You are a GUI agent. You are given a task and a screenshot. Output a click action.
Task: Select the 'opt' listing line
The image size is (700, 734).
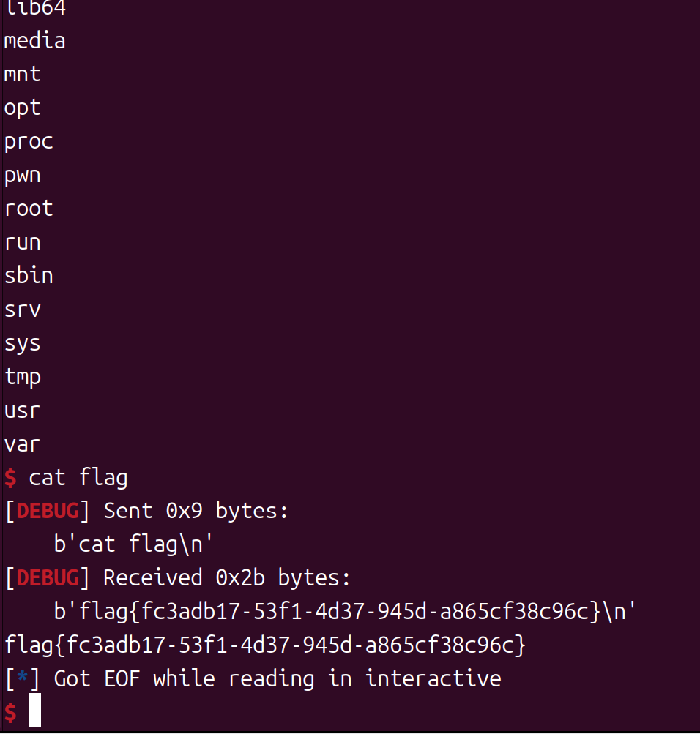(x=22, y=108)
